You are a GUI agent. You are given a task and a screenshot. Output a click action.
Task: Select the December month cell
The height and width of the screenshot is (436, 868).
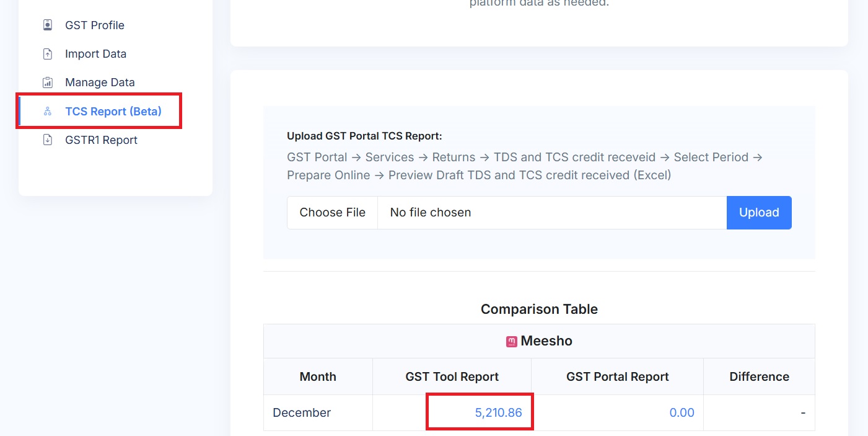click(x=302, y=412)
